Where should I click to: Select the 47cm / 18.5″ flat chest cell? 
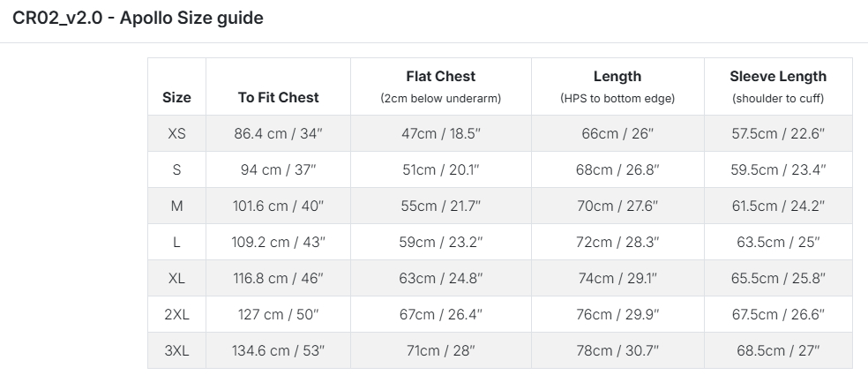click(x=440, y=134)
